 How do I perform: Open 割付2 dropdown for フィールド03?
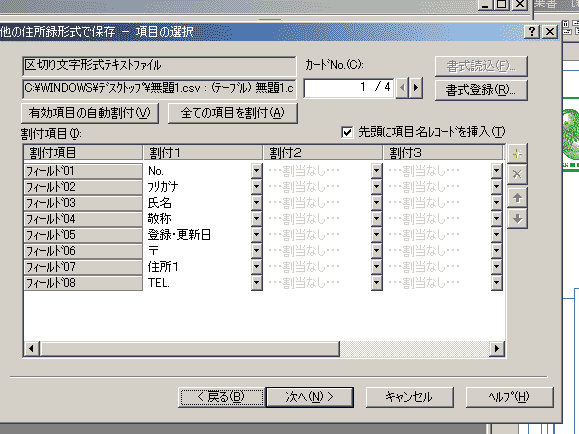pyautogui.click(x=376, y=203)
